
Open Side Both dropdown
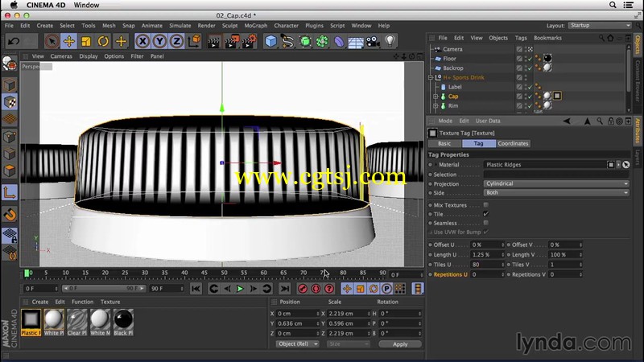[x=556, y=193]
